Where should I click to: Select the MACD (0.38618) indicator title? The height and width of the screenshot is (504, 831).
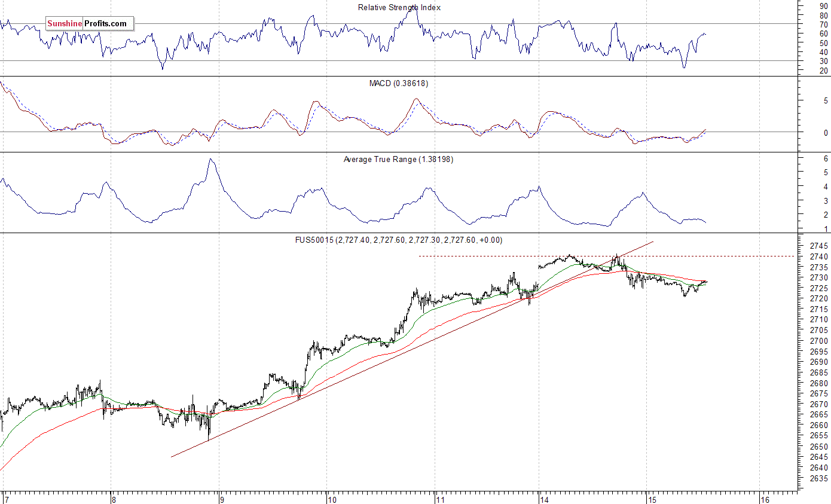[x=399, y=83]
